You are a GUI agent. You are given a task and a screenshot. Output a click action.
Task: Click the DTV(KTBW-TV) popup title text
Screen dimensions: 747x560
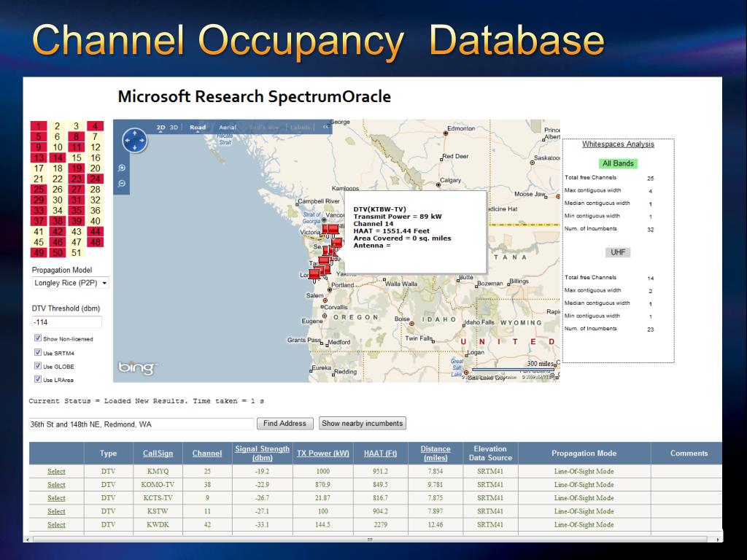(x=379, y=209)
